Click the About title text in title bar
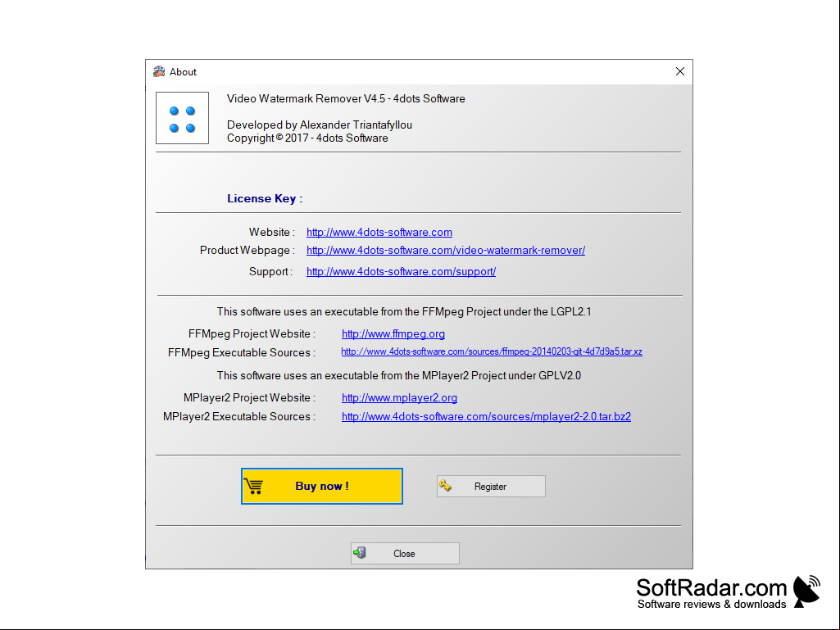The height and width of the screenshot is (630, 840). click(x=184, y=72)
